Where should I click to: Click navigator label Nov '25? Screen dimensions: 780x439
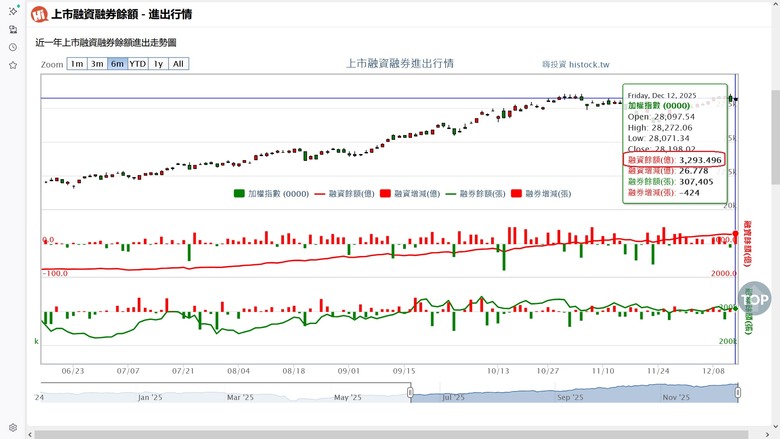[x=676, y=397]
